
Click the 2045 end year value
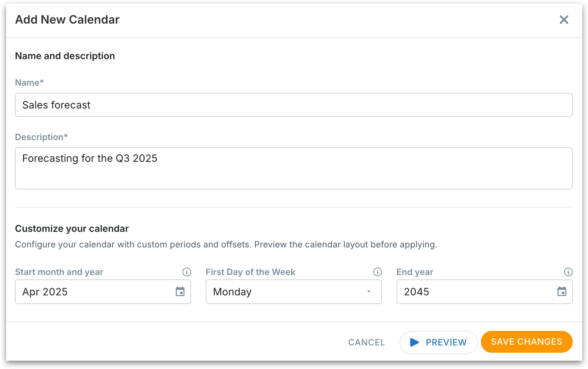tap(417, 292)
